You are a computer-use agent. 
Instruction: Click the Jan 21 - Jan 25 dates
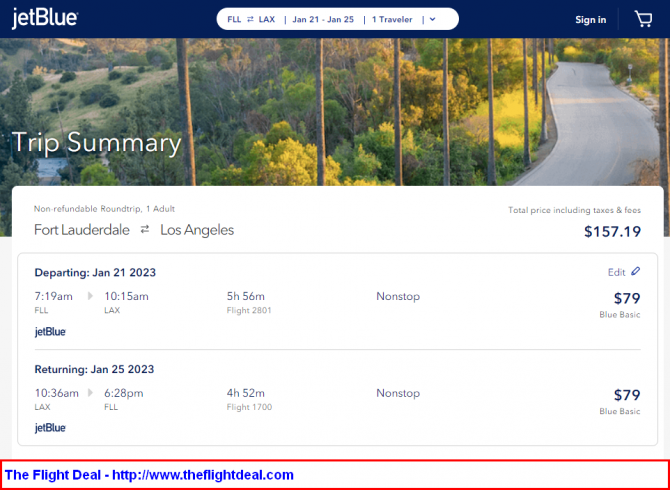323,19
